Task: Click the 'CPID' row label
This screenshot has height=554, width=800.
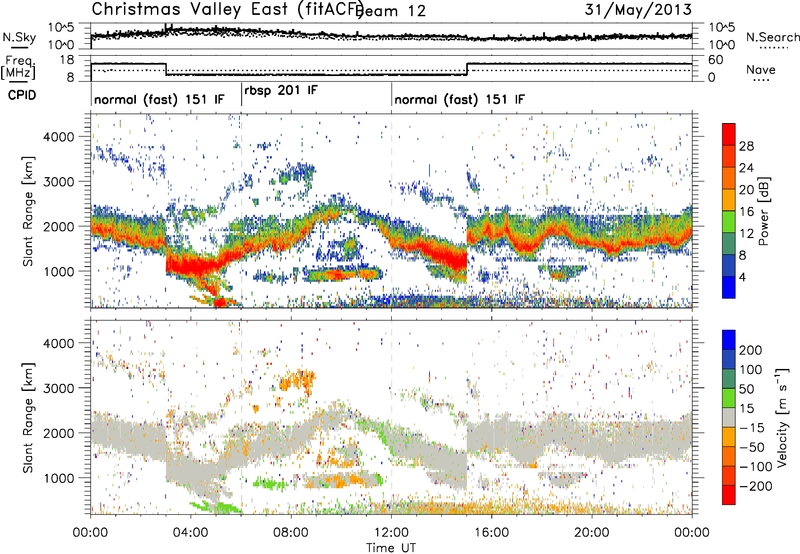Action: (22, 95)
